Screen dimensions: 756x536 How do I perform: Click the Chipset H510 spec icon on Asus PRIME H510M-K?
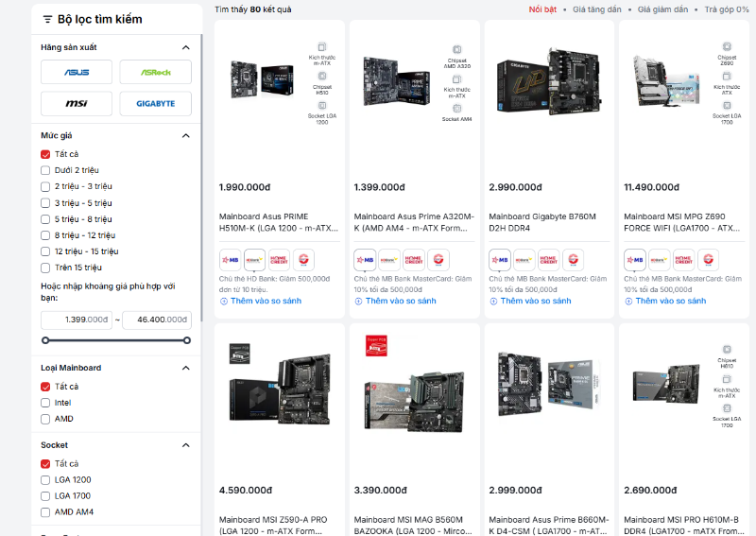pos(322,77)
